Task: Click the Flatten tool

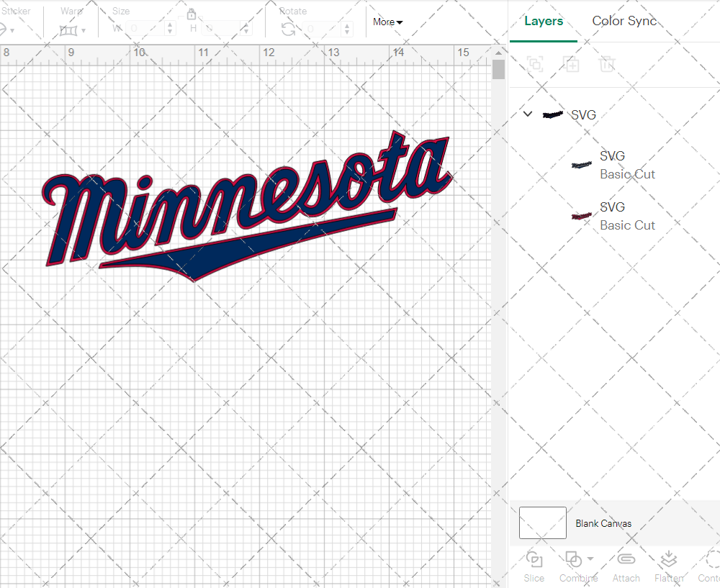Action: (669, 567)
